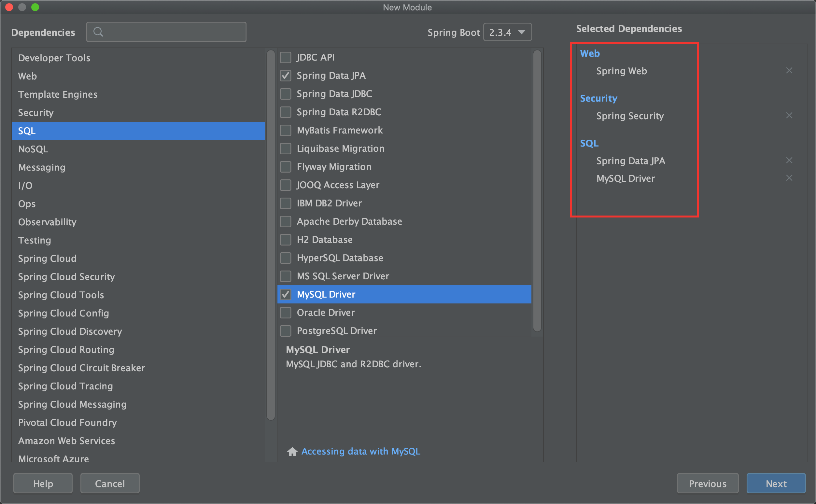
Task: Open the Spring Cloud category
Action: [x=138, y=258]
